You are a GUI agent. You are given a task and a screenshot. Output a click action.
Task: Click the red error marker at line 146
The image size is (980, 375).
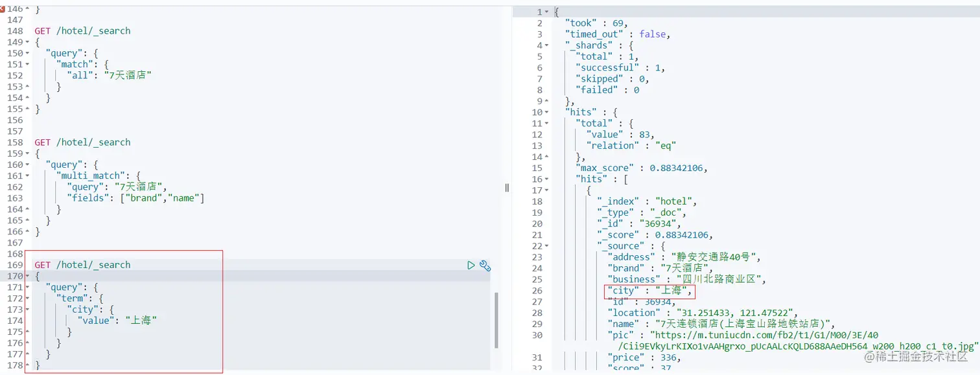(x=2, y=9)
